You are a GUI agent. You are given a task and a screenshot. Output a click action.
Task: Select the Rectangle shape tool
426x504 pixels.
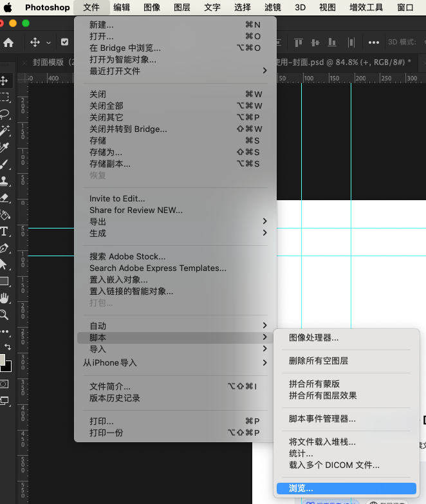tap(4, 281)
